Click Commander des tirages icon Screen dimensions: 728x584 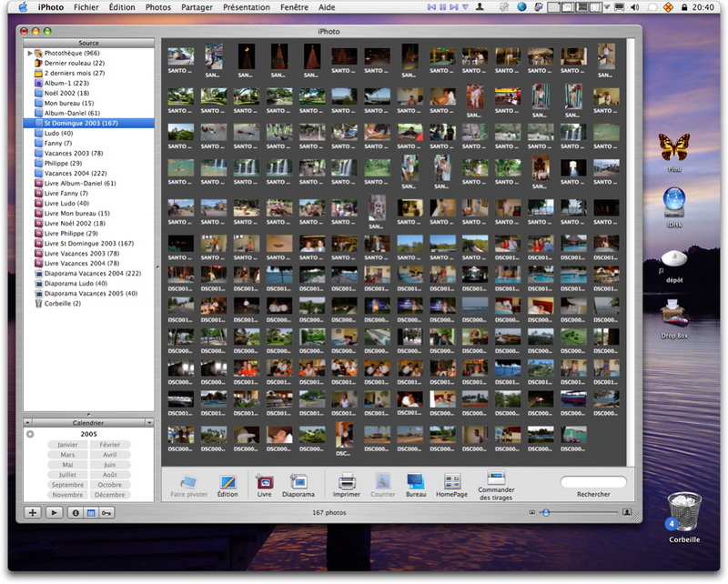tap(496, 478)
